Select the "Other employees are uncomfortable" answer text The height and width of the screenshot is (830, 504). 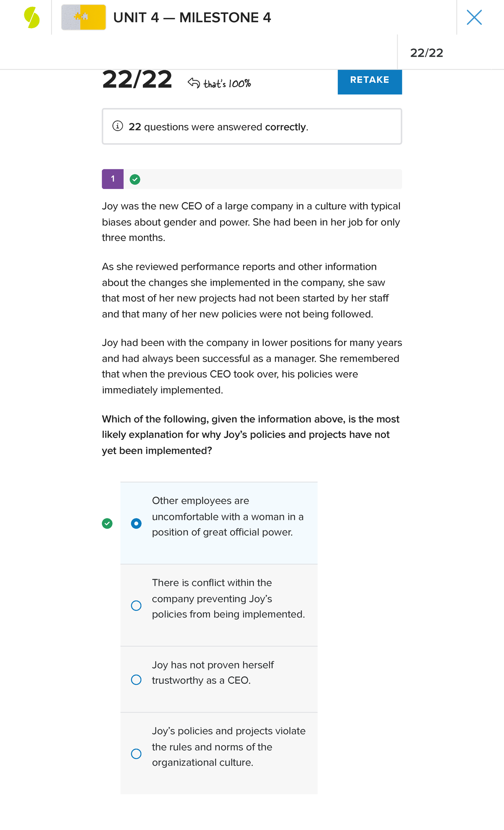click(x=227, y=517)
